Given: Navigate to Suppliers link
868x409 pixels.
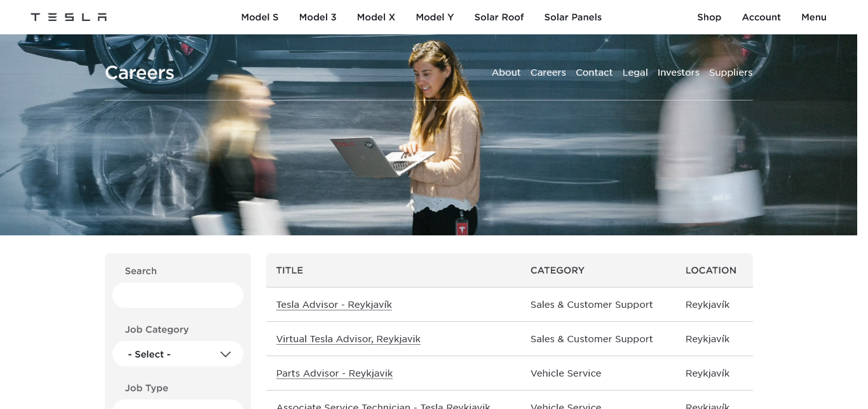Looking at the screenshot, I should pos(730,73).
